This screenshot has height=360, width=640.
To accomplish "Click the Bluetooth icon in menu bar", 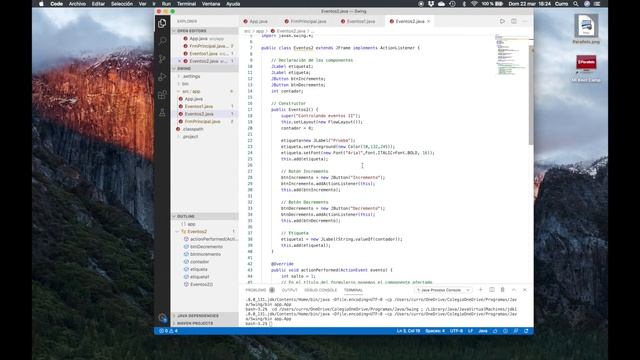I will click(x=464, y=4).
